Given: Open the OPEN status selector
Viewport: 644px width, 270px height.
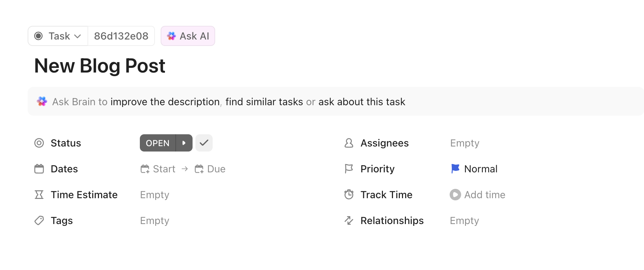Looking at the screenshot, I should click(157, 143).
